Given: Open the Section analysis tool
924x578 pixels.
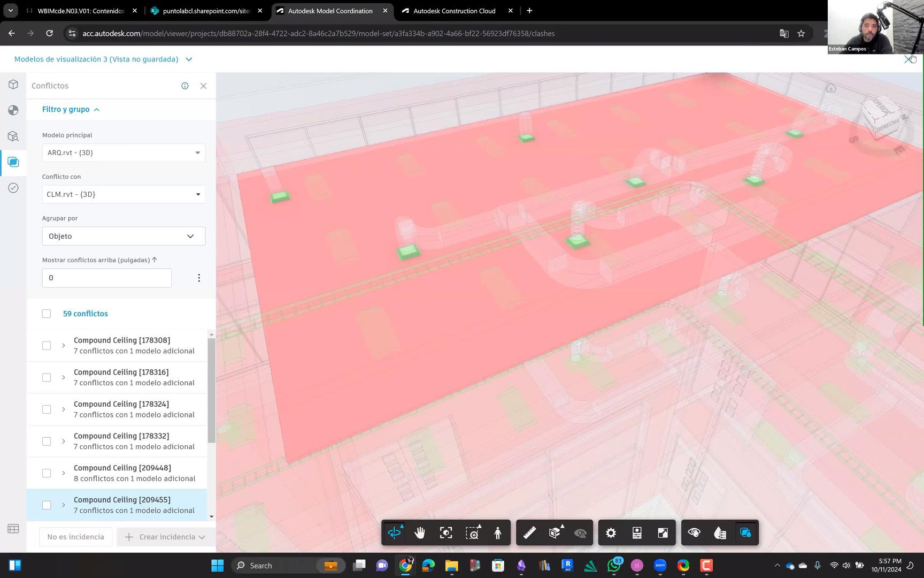Looking at the screenshot, I should point(555,533).
